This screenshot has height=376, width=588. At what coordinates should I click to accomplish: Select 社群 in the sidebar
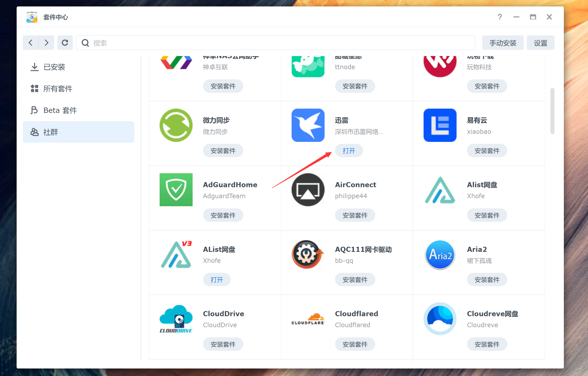(78, 132)
